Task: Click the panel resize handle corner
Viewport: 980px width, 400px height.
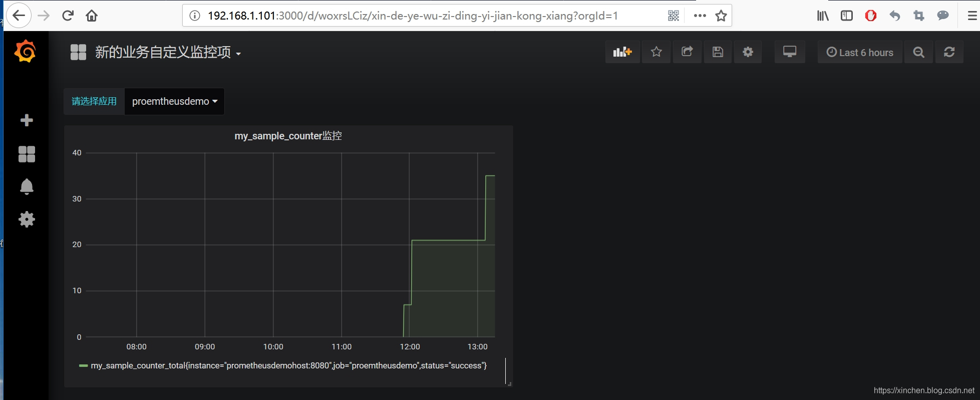Action: [509, 384]
